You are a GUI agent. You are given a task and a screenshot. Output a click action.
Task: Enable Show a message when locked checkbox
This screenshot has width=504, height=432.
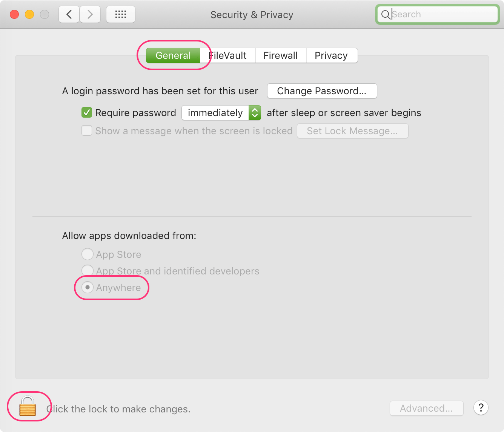[87, 131]
